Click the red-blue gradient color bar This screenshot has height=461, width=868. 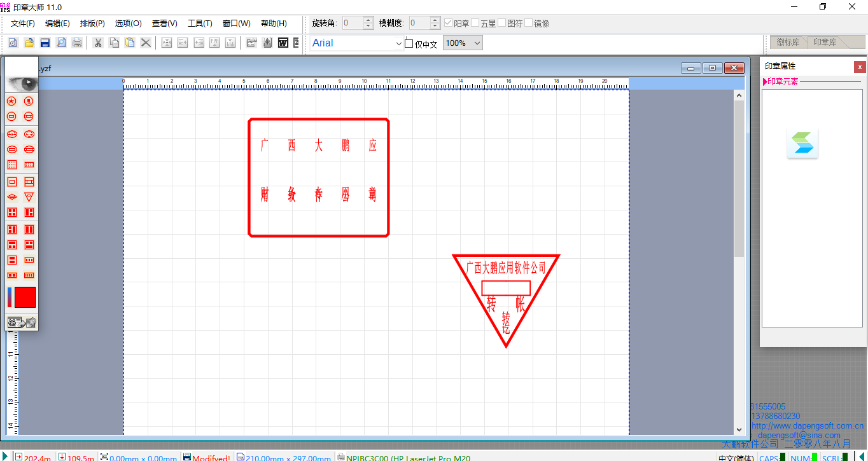[10, 298]
